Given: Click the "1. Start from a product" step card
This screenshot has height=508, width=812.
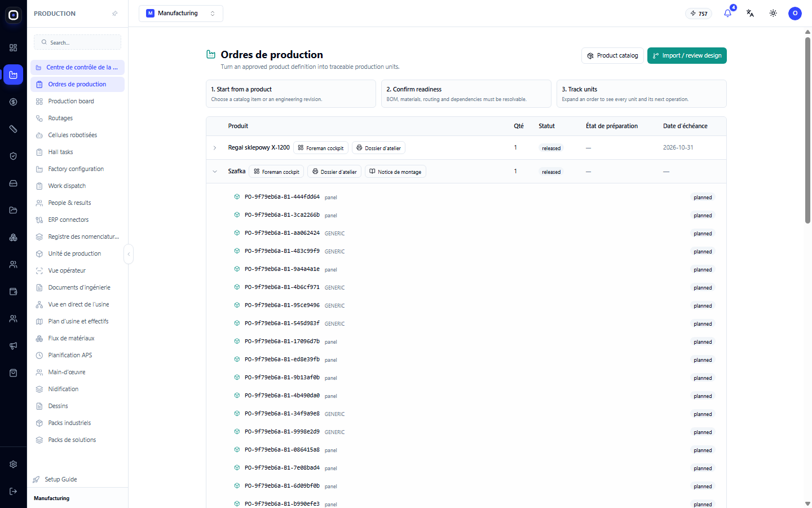Looking at the screenshot, I should point(291,94).
